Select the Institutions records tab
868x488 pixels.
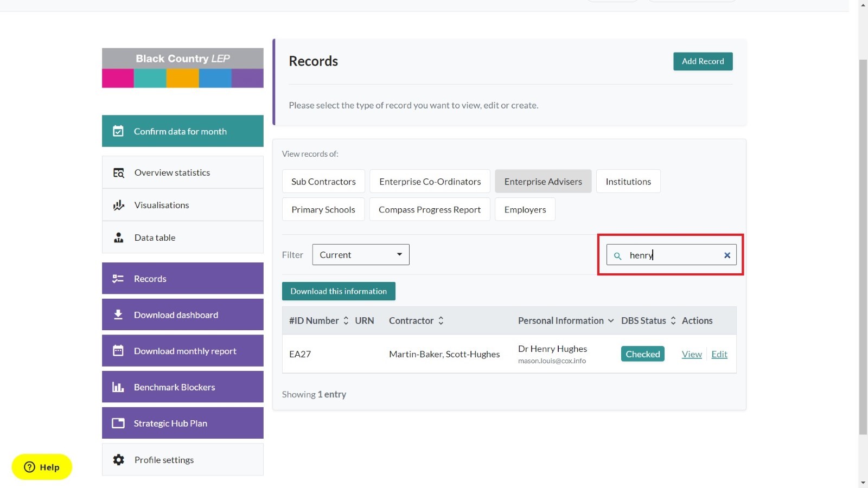point(628,182)
